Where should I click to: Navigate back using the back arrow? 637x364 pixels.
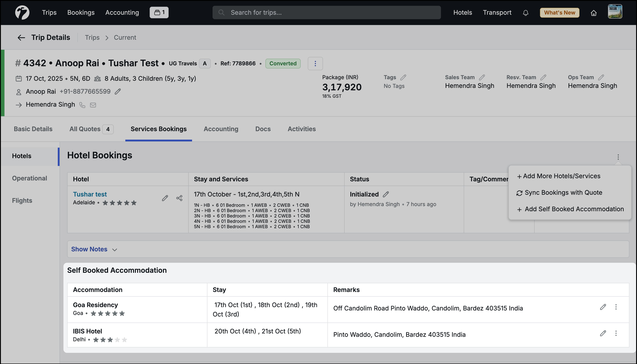coord(21,37)
